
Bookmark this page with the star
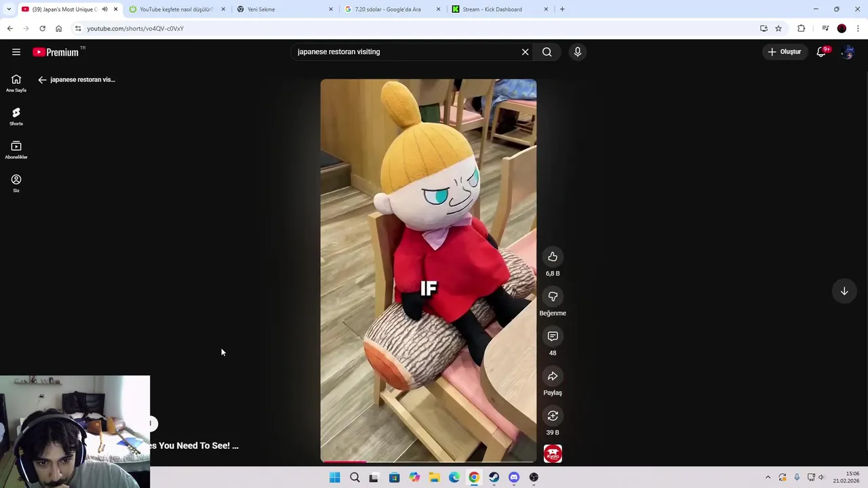[x=778, y=28]
